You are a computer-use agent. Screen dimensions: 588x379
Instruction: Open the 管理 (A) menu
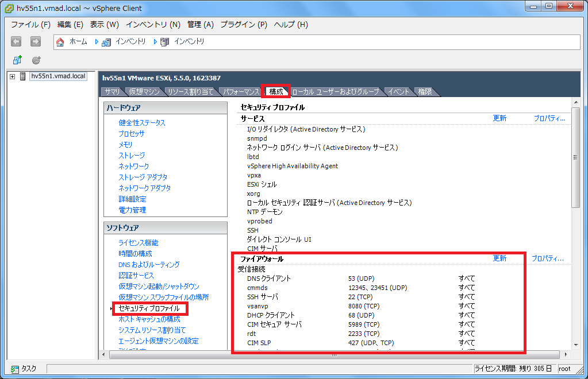200,25
